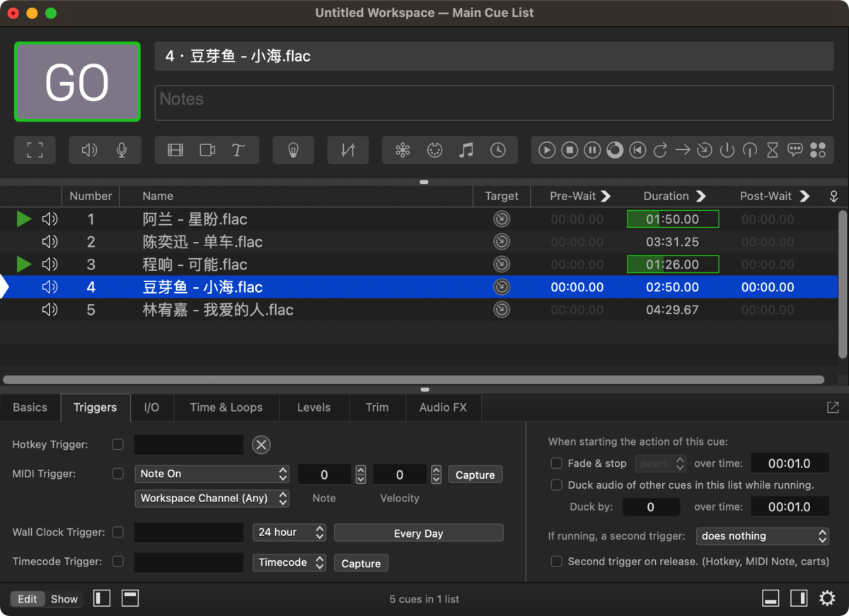The width and height of the screenshot is (849, 616).
Task: Open the Fade & stop peers dropdown
Action: (x=662, y=463)
